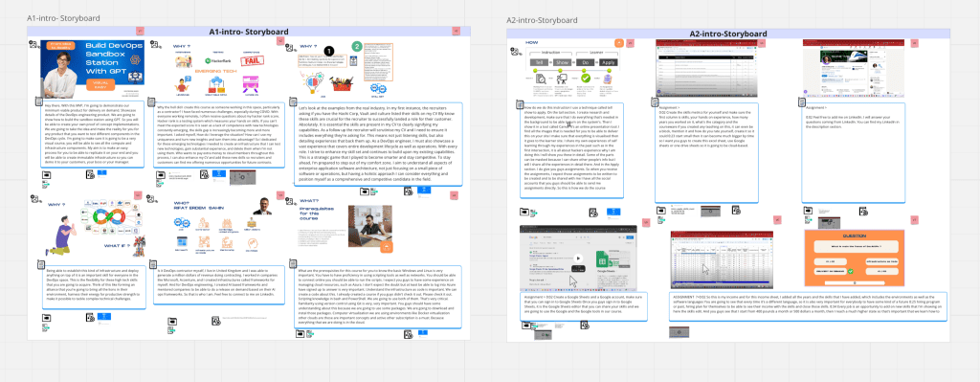Open the skills spreadsheet screenshot at top
The width and height of the screenshot is (980, 382).
706,68
